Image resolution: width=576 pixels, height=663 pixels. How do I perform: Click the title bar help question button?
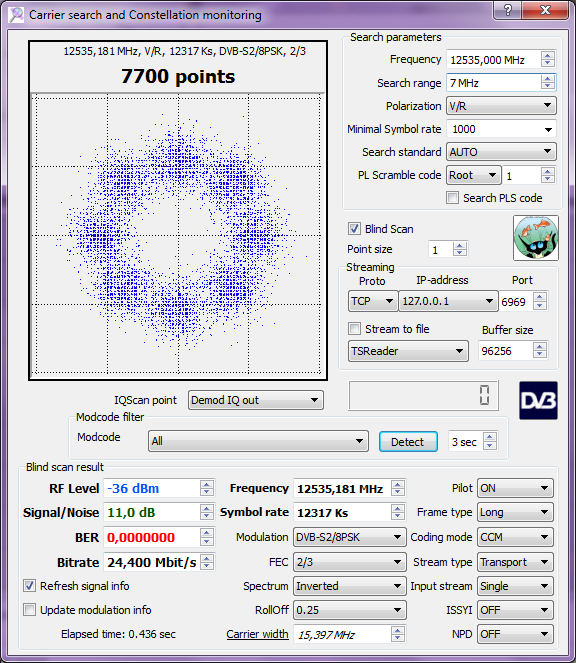pyautogui.click(x=507, y=10)
